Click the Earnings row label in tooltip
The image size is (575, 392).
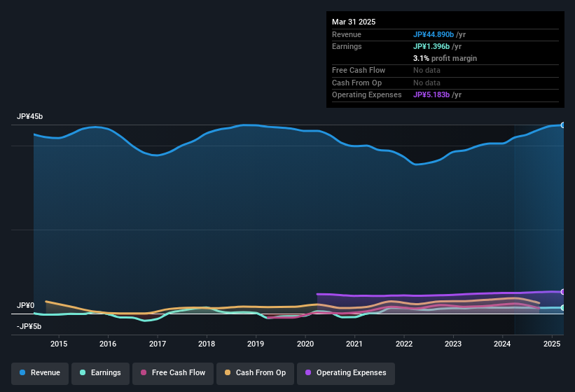coord(347,46)
